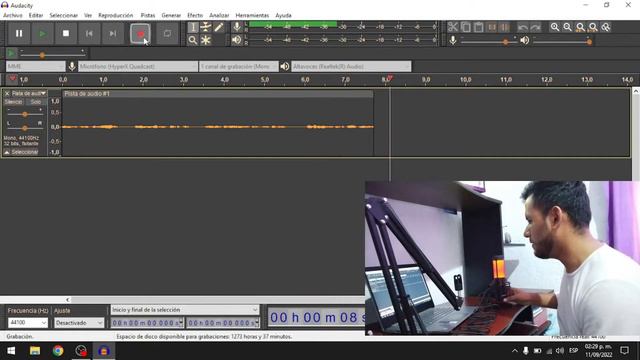Open Chrome from the taskbar
Viewport: 640px width, 360px height.
click(x=58, y=351)
